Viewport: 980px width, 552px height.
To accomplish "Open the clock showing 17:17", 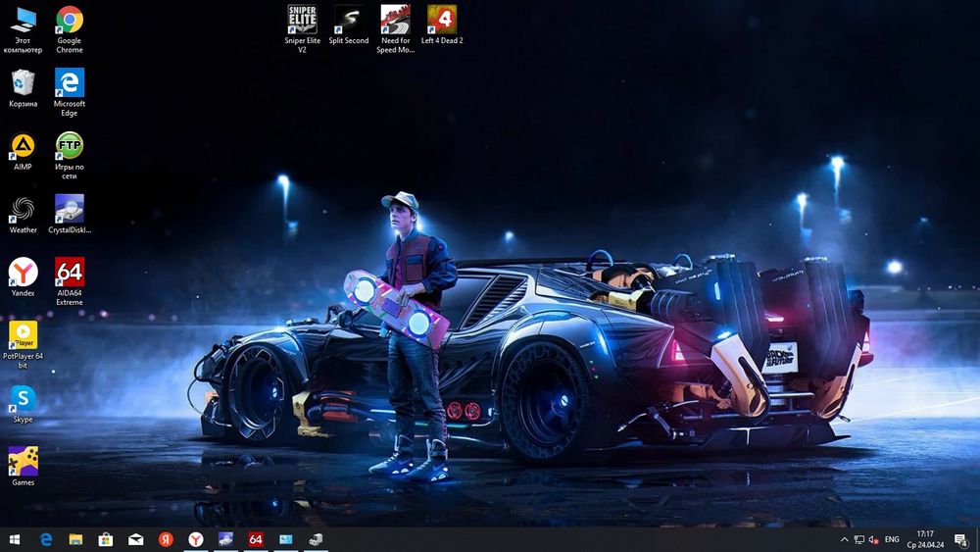I will [926, 539].
